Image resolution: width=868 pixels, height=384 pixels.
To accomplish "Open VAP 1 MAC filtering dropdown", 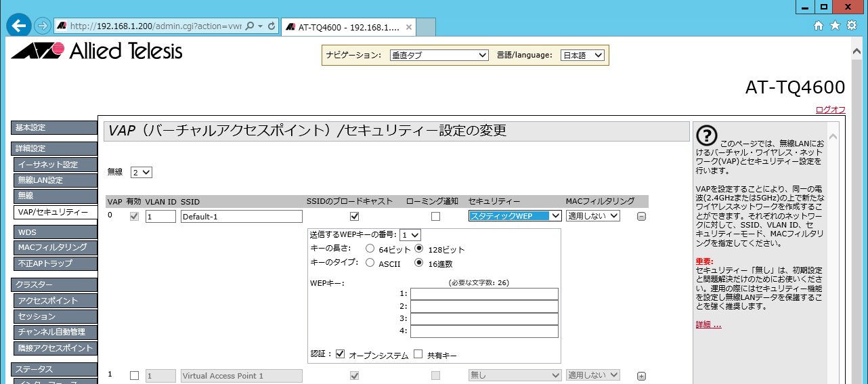I will pyautogui.click(x=593, y=375).
